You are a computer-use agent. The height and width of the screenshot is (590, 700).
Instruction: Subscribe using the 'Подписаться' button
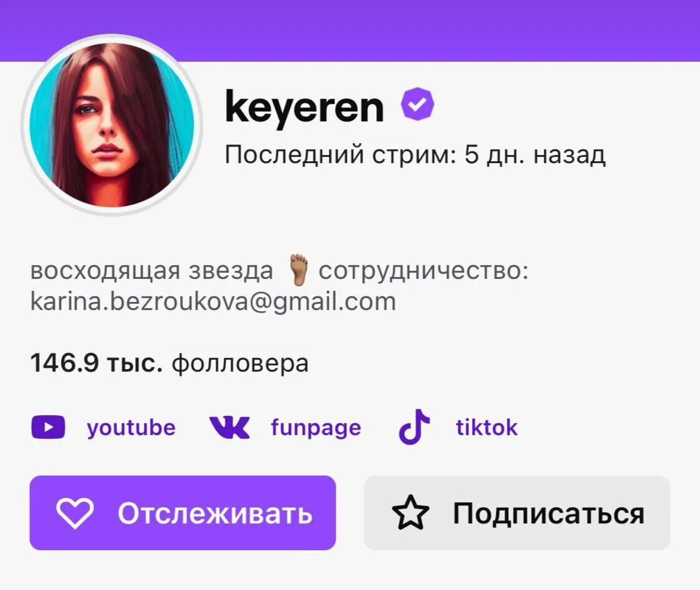[517, 513]
